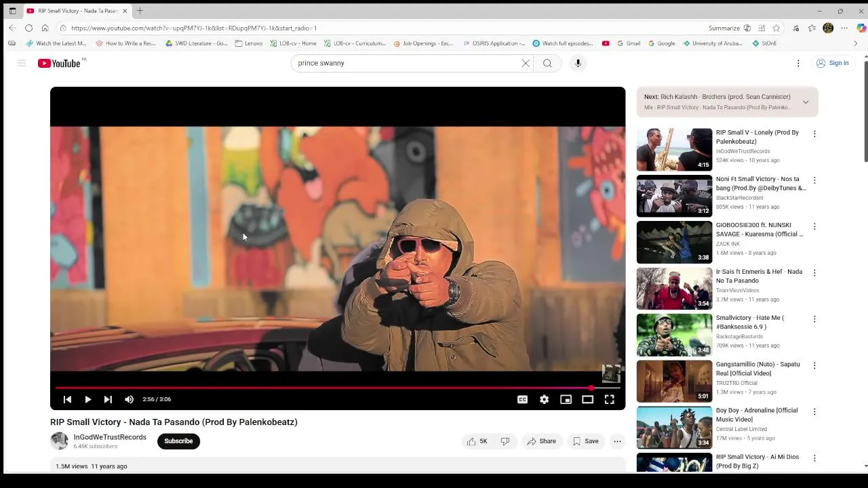The image size is (868, 488).
Task: Switch to miniplayer mode
Action: pos(566,399)
